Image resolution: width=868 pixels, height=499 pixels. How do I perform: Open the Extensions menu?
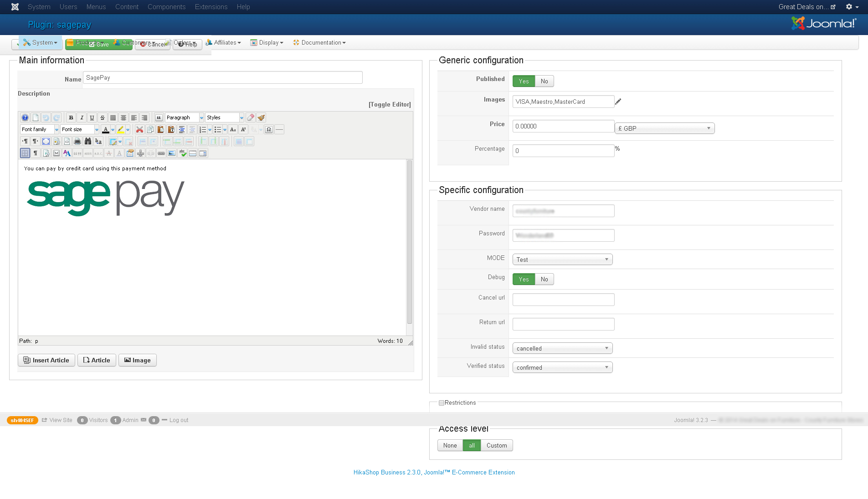(211, 7)
